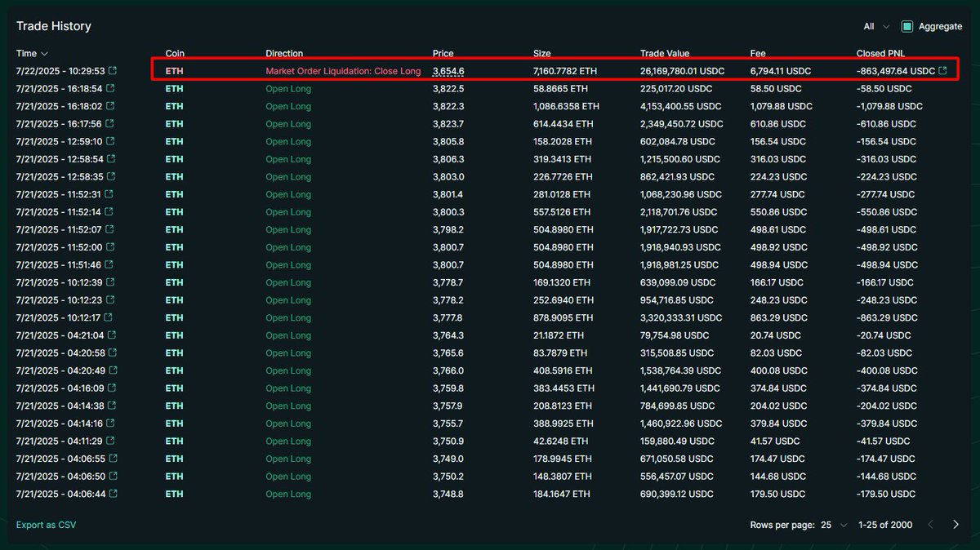Open share icon next to -863,497.64 USDC PNL
Image resolution: width=980 pixels, height=550 pixels.
943,71
